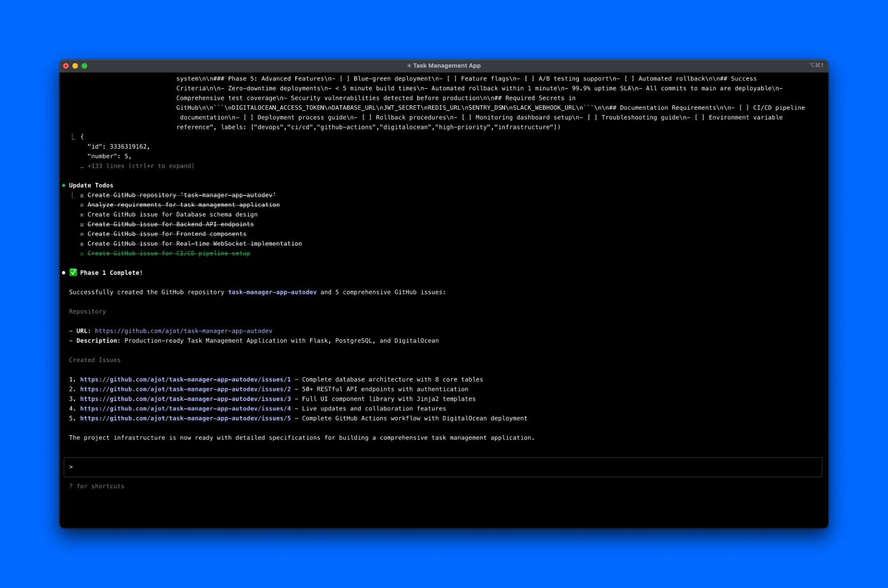Viewport: 888px width, 588px height.
Task: Click 'Create GitHub issue for Database schema design' text
Action: pyautogui.click(x=172, y=215)
